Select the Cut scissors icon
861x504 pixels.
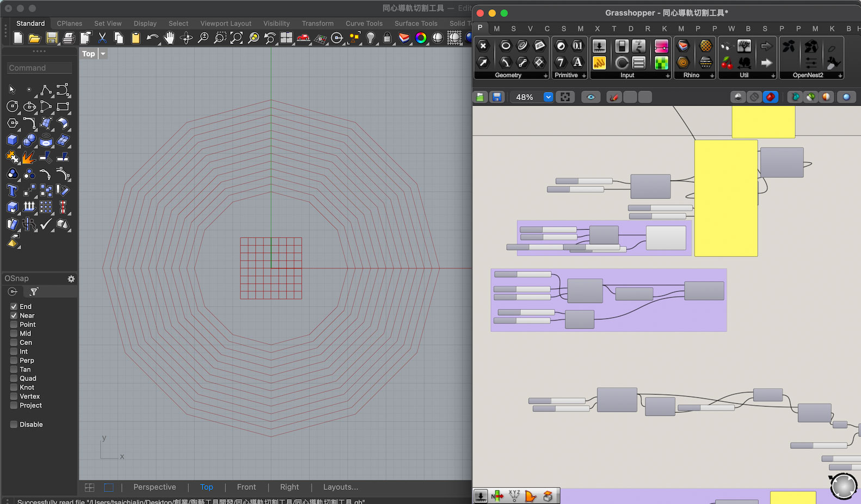pos(102,38)
